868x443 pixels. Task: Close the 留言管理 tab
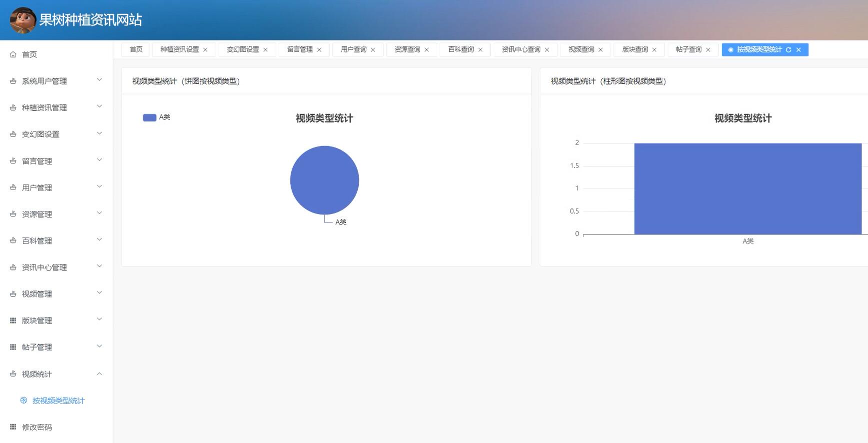click(x=319, y=49)
